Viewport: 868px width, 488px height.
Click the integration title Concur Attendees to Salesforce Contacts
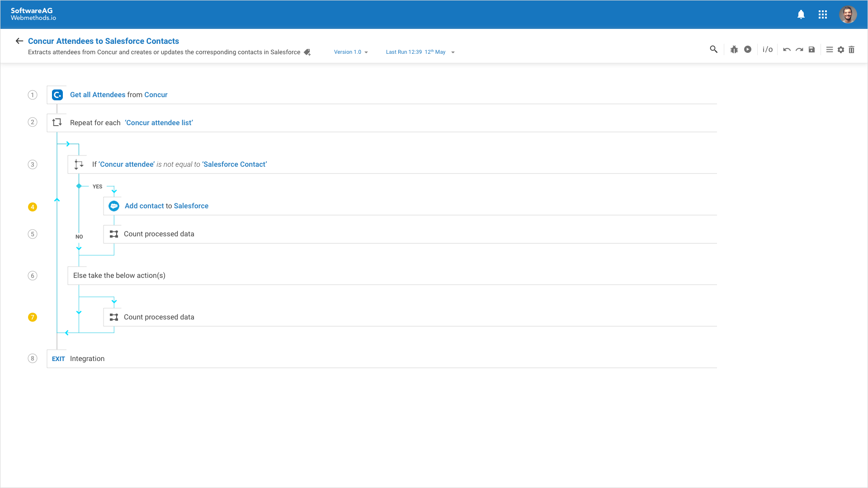pos(104,41)
